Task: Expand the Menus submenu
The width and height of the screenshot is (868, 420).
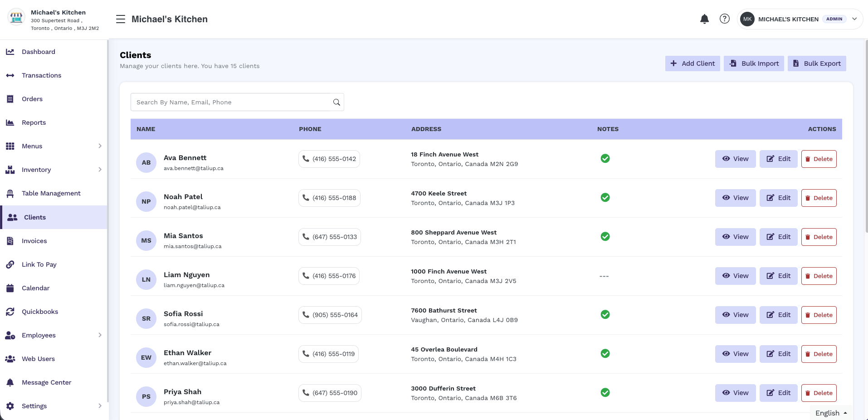Action: click(x=100, y=146)
